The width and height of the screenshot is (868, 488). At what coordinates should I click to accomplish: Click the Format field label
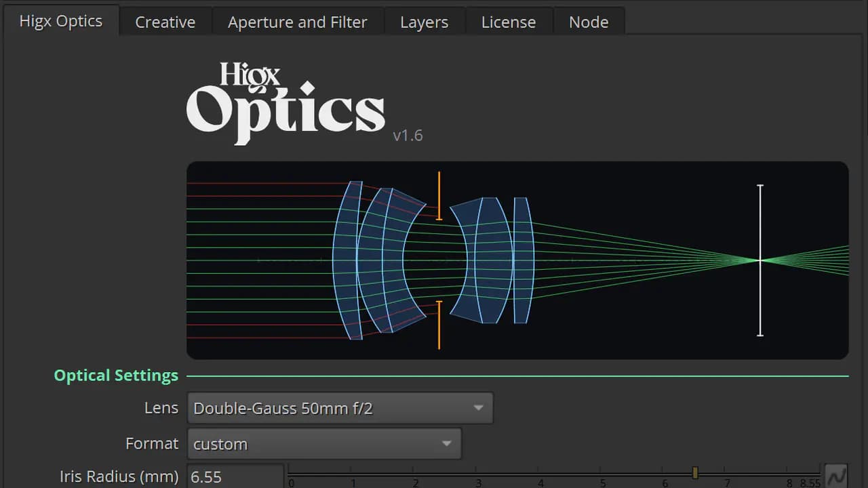[x=152, y=443]
